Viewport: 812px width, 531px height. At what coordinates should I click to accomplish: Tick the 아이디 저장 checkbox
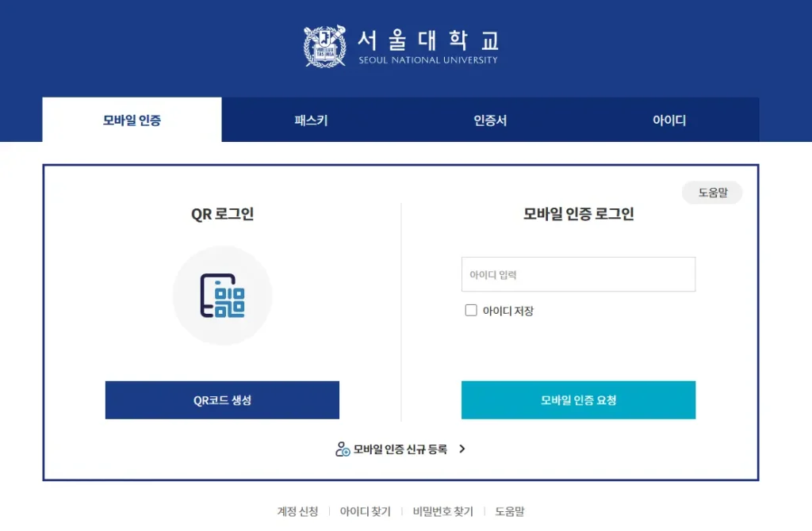(x=471, y=310)
